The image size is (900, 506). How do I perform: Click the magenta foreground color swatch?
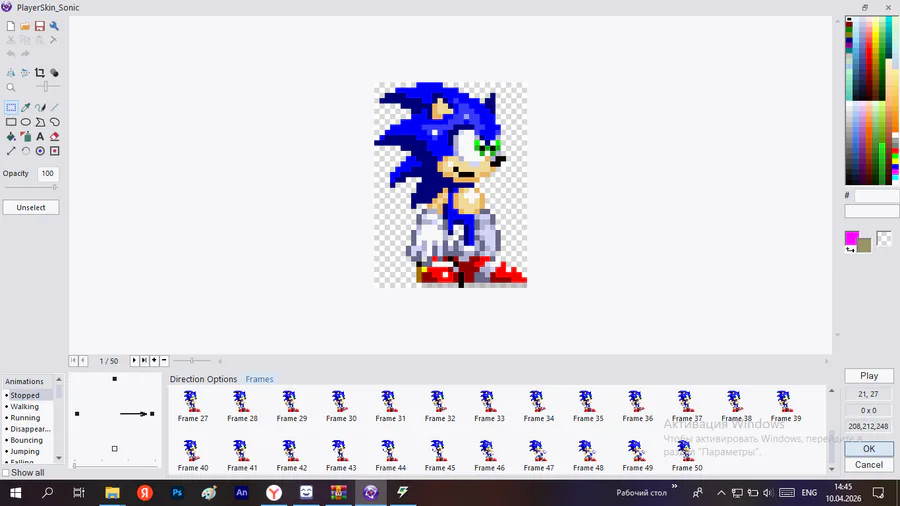(x=851, y=238)
